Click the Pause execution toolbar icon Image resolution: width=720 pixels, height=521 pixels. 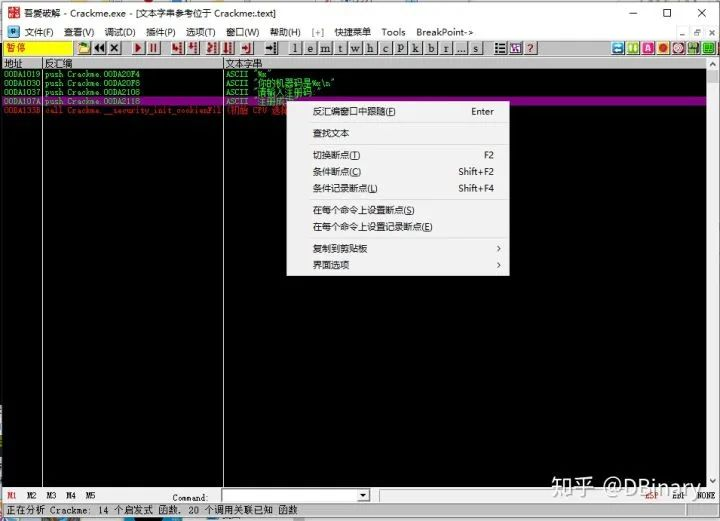coord(154,48)
